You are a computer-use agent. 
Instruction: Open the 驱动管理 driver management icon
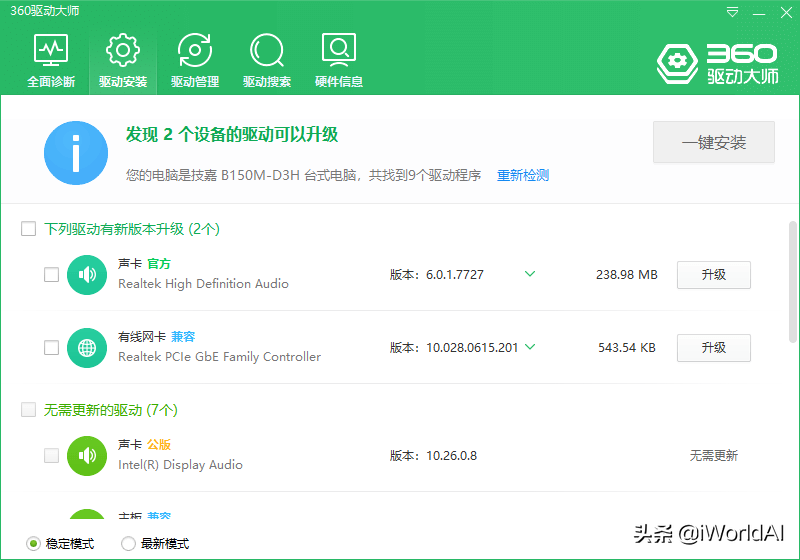194,50
